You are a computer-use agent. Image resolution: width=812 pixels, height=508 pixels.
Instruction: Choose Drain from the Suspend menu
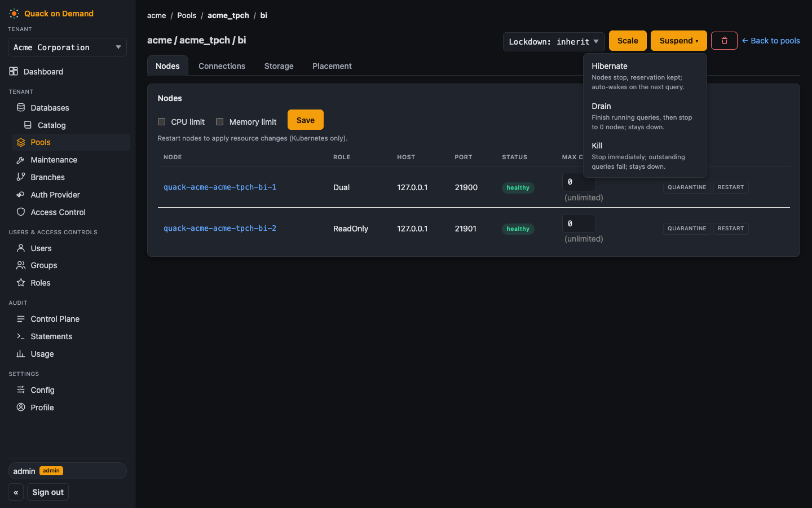645,116
